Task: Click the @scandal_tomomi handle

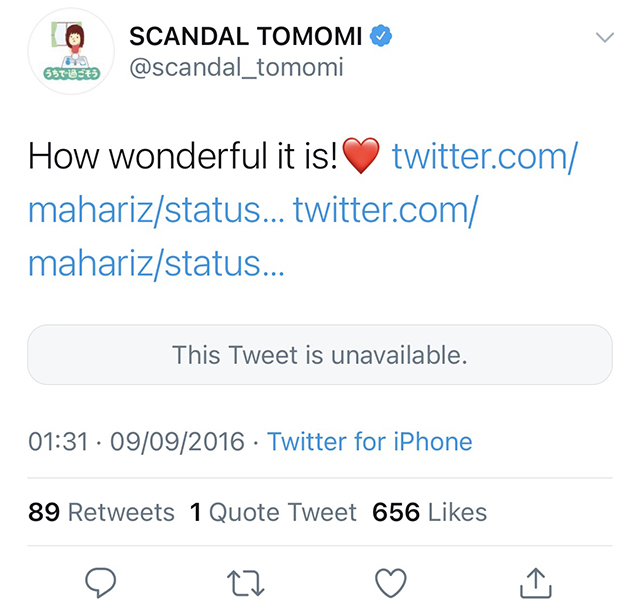Action: coord(236,68)
